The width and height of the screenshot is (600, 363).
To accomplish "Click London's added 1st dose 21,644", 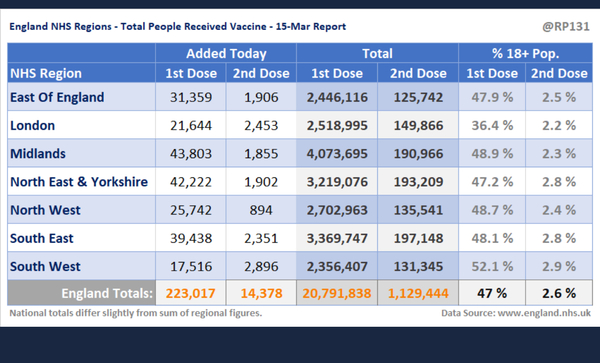I will (191, 125).
